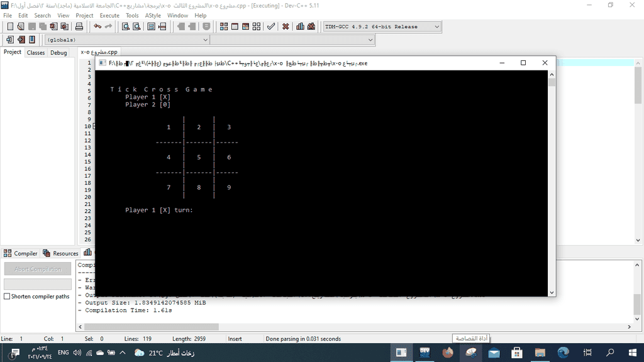Select the x-o .cpp editor tab
644x362 pixels.
click(x=99, y=52)
